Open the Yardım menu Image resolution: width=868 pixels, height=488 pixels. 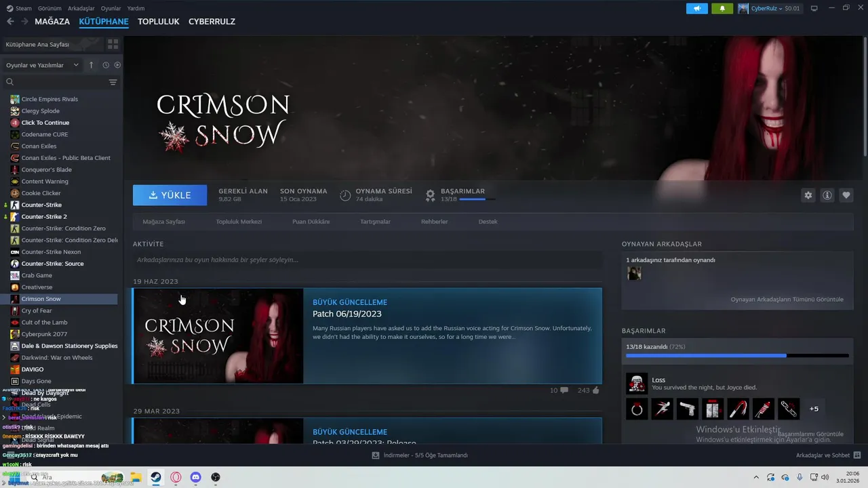[x=136, y=8]
